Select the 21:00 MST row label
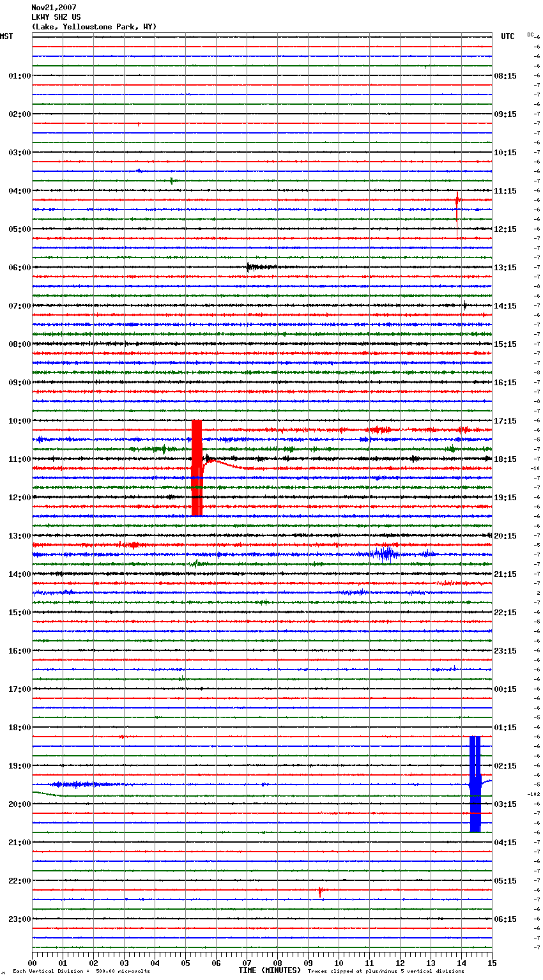 pos(19,843)
